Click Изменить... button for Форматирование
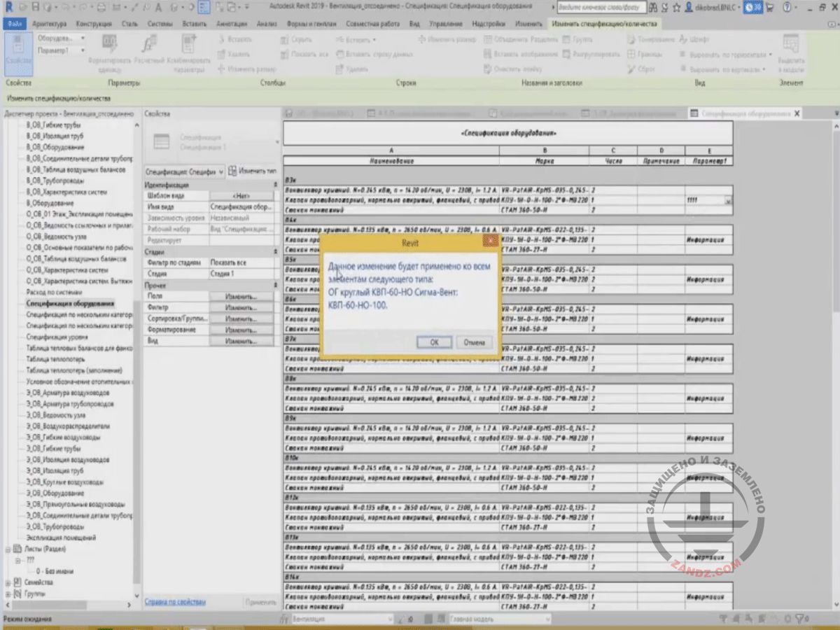Viewport: 840px width, 630px height. pyautogui.click(x=241, y=330)
